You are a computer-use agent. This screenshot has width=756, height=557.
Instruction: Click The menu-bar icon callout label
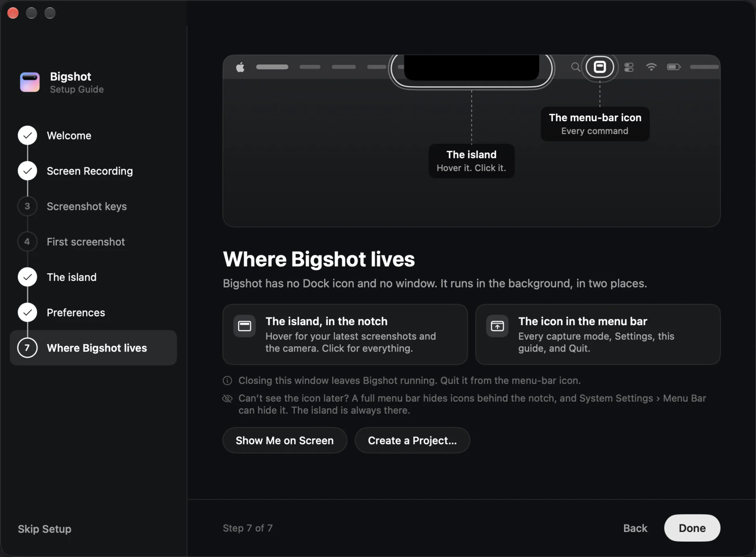pos(595,124)
